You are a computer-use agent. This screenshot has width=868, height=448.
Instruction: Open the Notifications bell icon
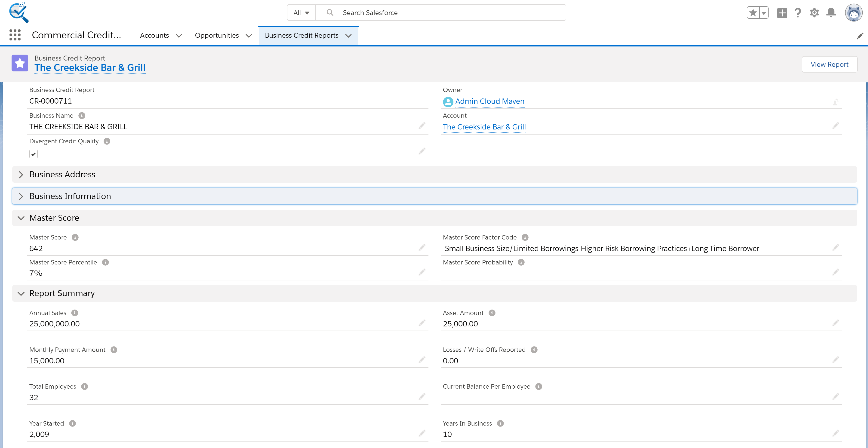coord(831,13)
